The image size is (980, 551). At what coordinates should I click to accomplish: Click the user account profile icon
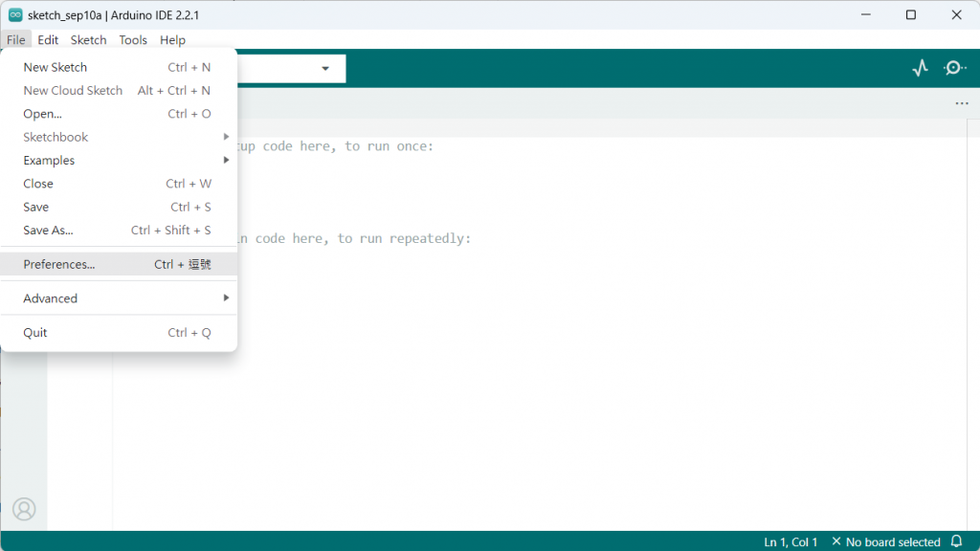(x=24, y=509)
